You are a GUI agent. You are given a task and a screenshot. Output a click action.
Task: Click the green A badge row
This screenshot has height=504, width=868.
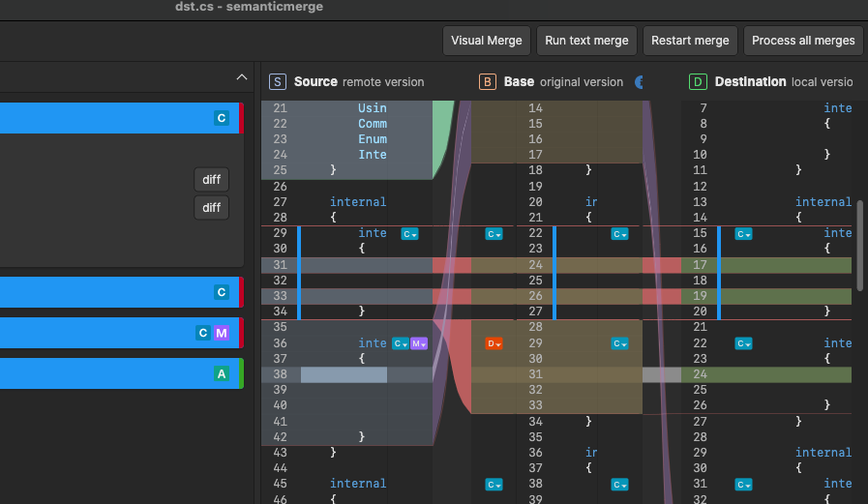pos(121,373)
